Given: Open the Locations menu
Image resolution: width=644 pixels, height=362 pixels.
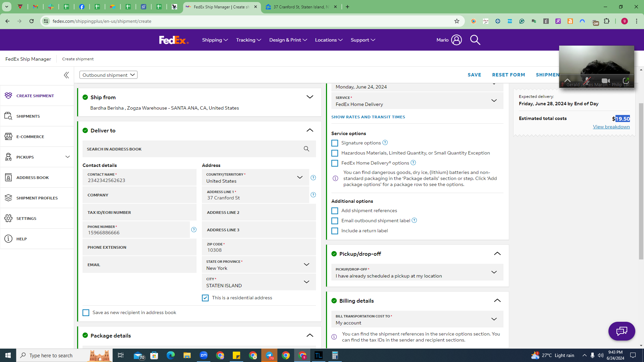Looking at the screenshot, I should click(x=329, y=40).
